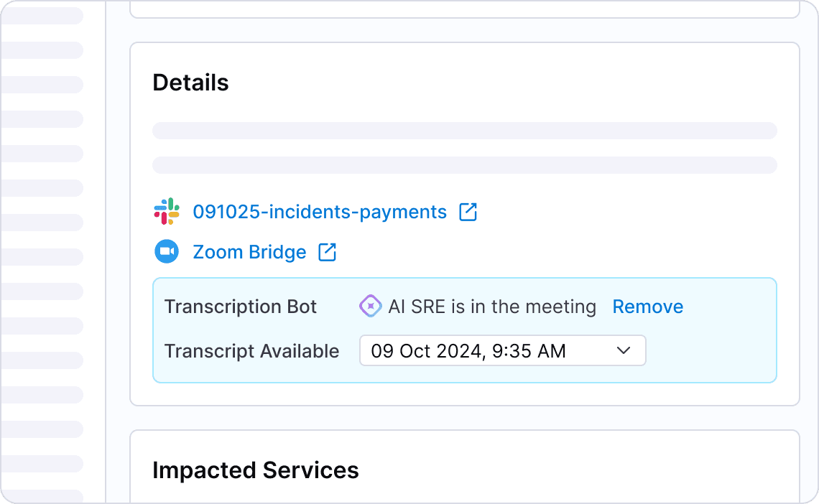The width and height of the screenshot is (819, 504).
Task: Select the "09 Oct 2024, 9:35 AM" transcript value
Action: point(468,351)
